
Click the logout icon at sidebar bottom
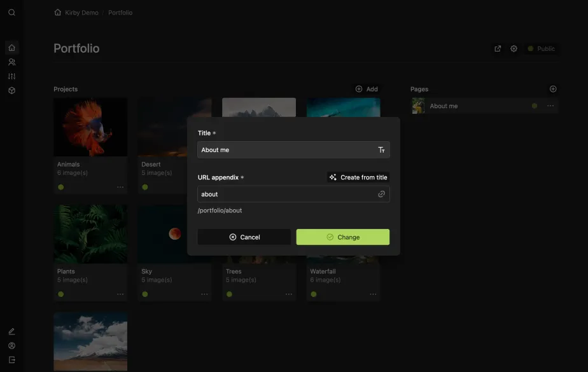[x=11, y=360]
